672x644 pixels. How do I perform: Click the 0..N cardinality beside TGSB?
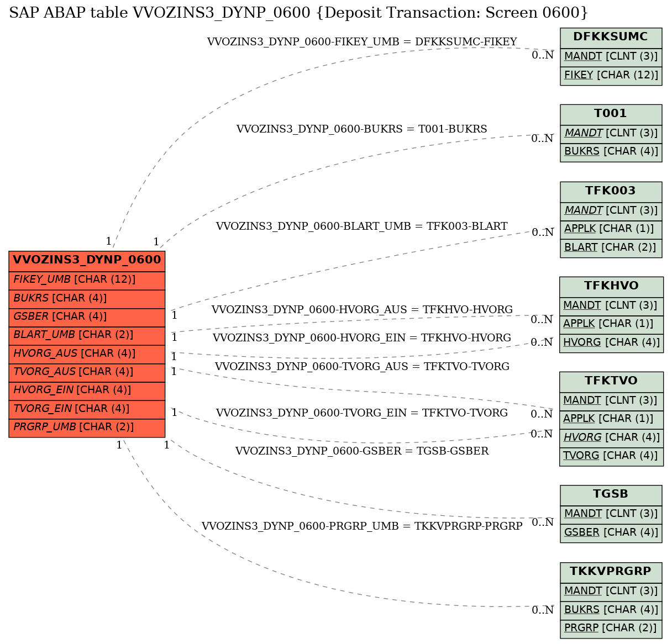point(543,522)
